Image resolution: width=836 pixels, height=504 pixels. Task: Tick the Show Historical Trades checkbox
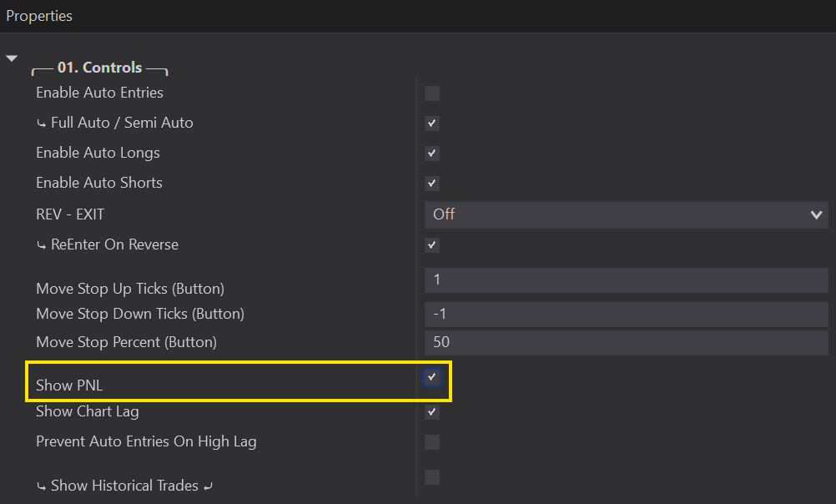click(431, 477)
